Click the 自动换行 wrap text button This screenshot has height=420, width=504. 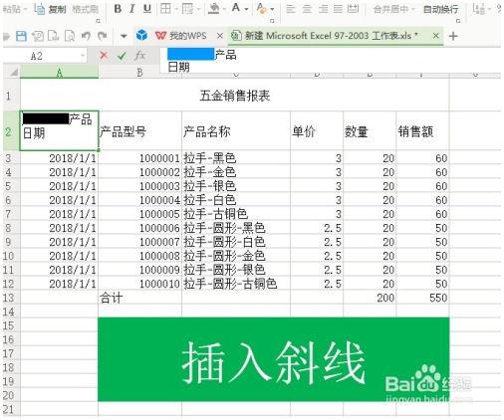point(441,9)
